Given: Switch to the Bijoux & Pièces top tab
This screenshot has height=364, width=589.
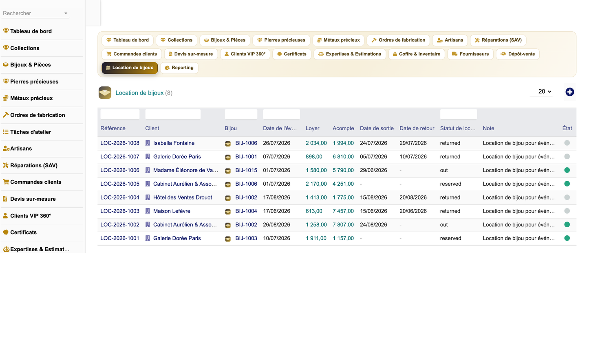Looking at the screenshot, I should click(225, 40).
